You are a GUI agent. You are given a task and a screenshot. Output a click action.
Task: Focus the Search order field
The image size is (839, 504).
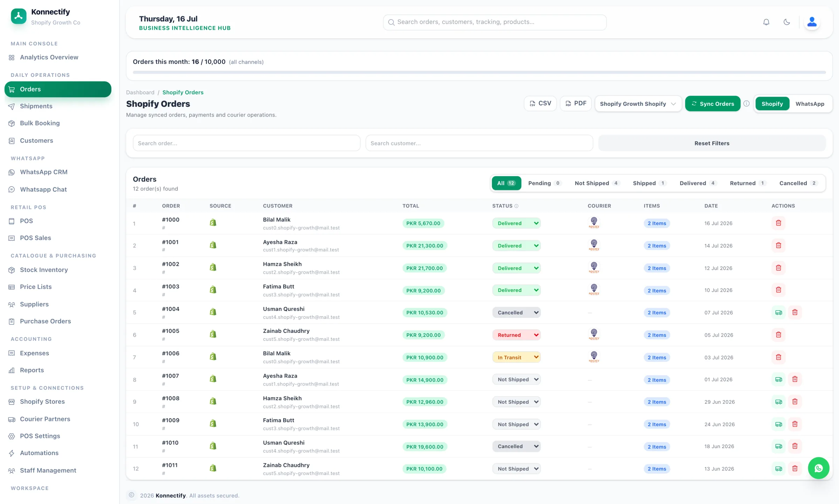(x=246, y=143)
